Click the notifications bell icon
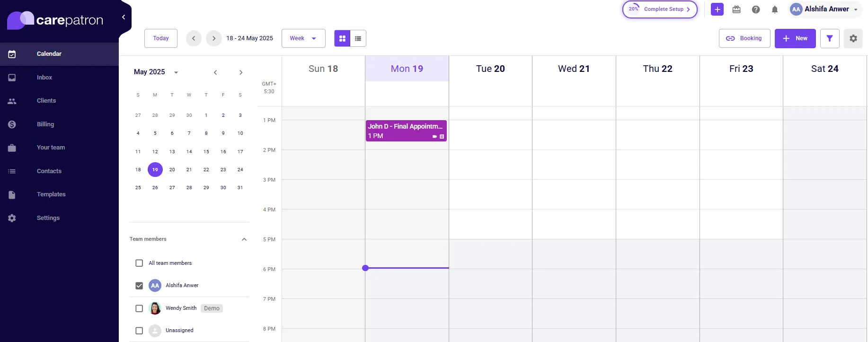Image resolution: width=868 pixels, height=342 pixels. pyautogui.click(x=775, y=9)
